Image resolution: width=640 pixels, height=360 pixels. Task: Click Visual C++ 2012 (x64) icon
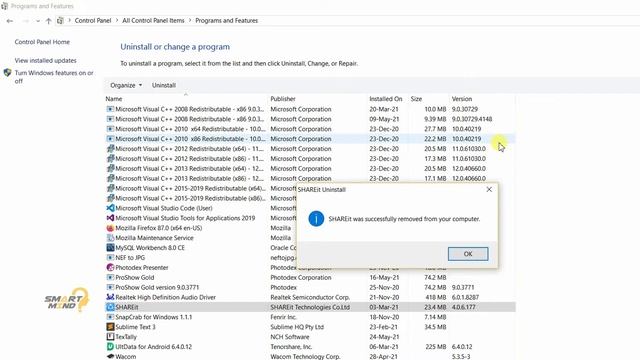(x=110, y=149)
